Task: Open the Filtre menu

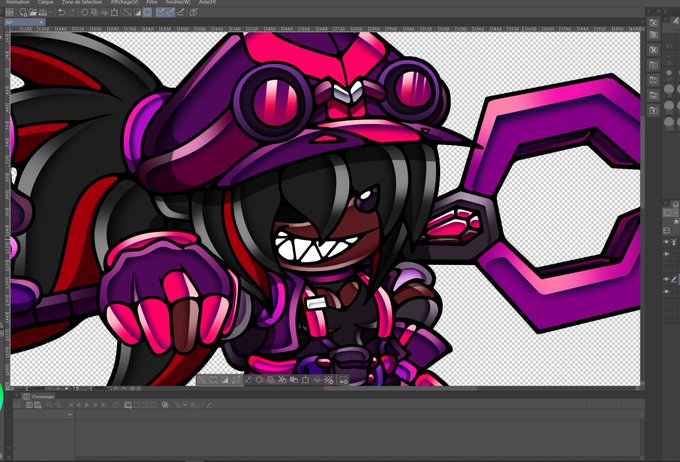Action: click(x=152, y=2)
